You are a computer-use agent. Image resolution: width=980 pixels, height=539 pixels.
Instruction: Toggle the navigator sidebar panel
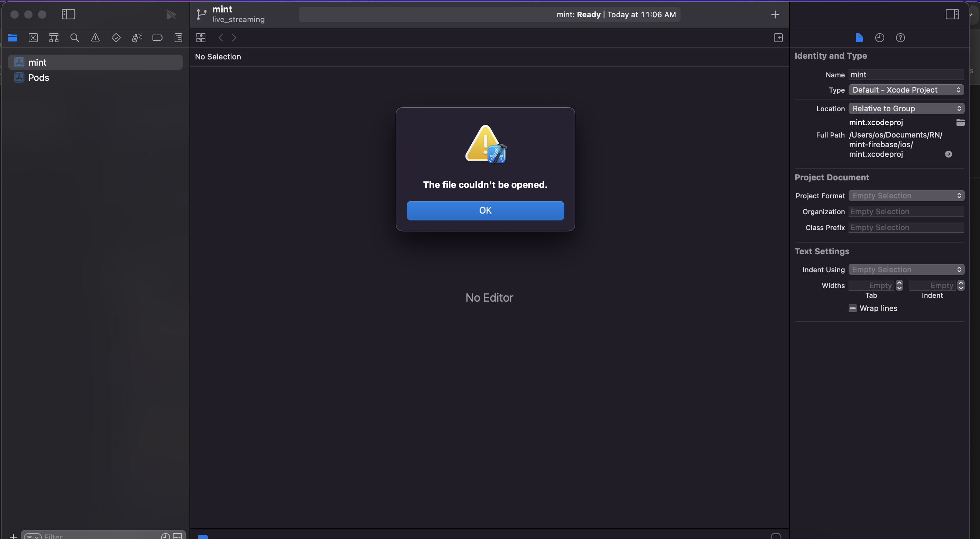[x=68, y=15]
